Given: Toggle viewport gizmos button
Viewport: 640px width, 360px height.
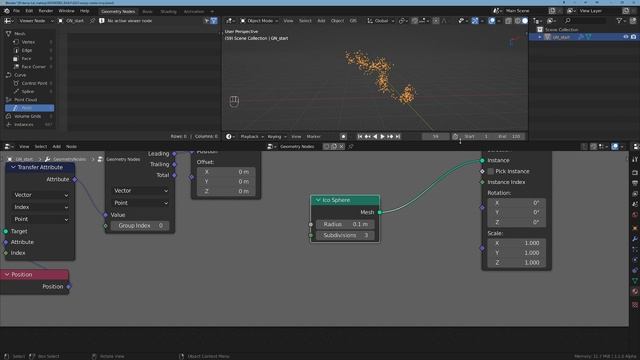Looking at the screenshot, I should coord(475,20).
